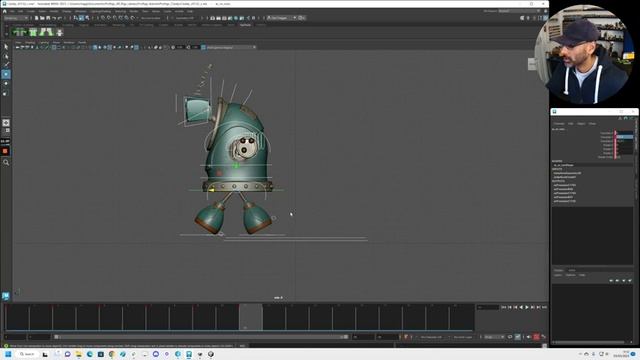The image size is (640, 360).
Task: Click the white figure shelf icon
Action: pos(60,32)
